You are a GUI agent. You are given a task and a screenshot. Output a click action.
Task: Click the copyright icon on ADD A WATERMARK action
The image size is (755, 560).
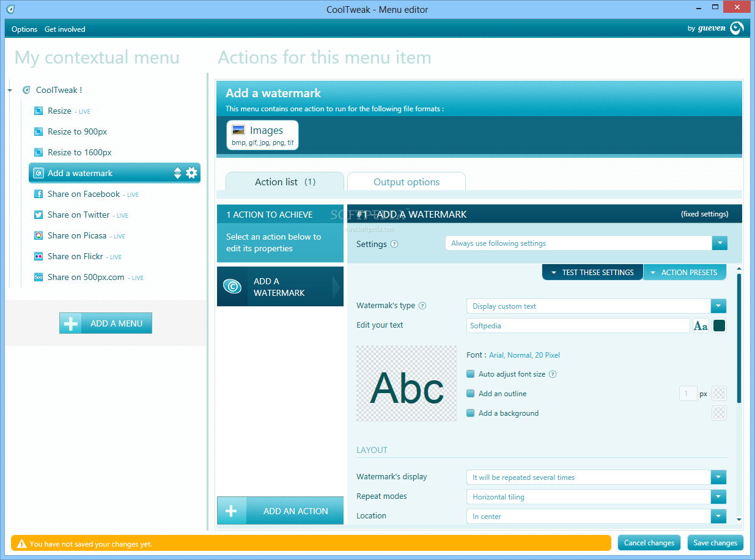point(232,286)
